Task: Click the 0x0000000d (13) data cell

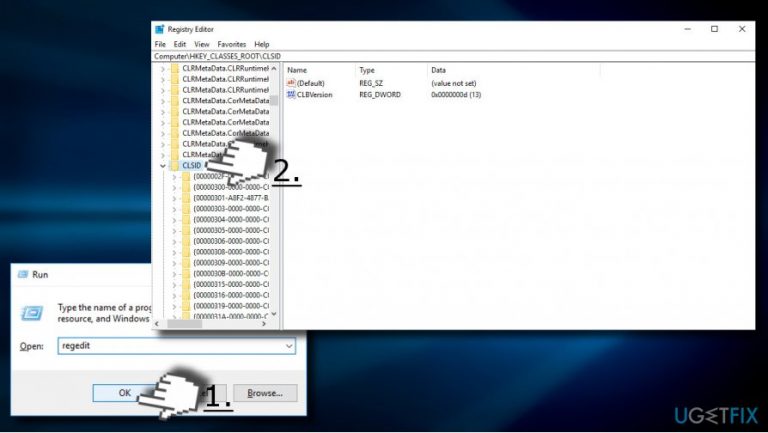Action: [456, 95]
